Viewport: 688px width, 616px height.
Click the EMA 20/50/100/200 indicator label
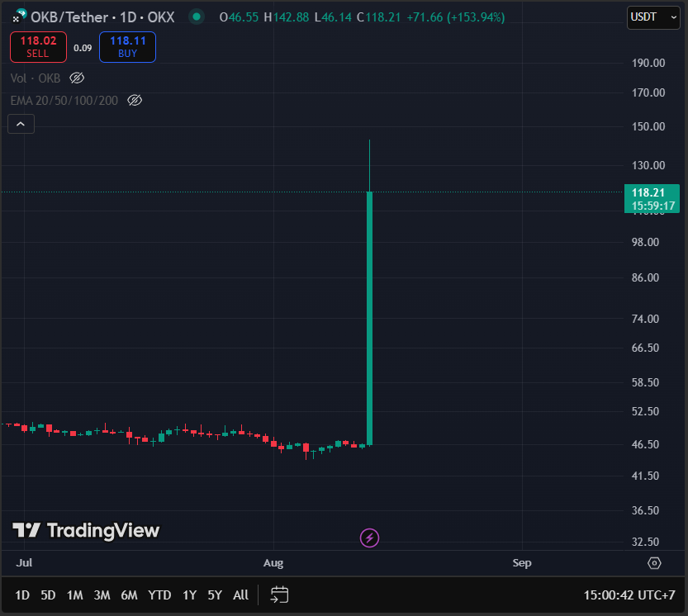(x=64, y=101)
